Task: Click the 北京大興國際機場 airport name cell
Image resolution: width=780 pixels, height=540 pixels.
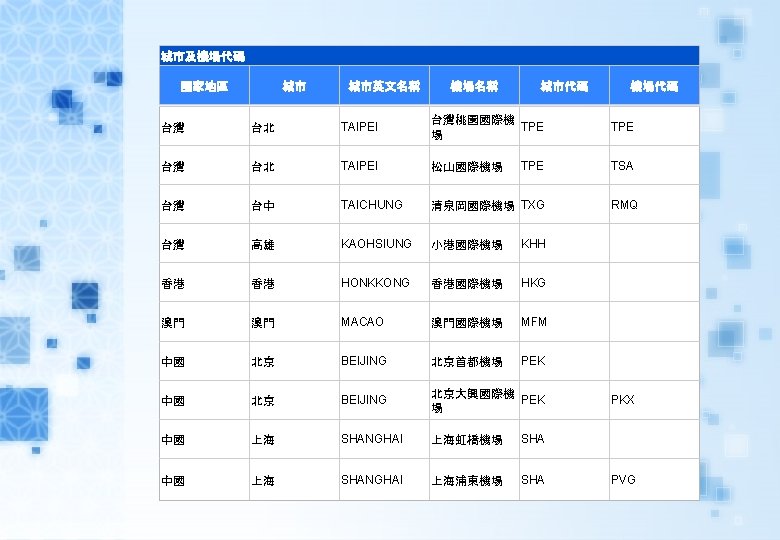Action: pyautogui.click(x=473, y=401)
